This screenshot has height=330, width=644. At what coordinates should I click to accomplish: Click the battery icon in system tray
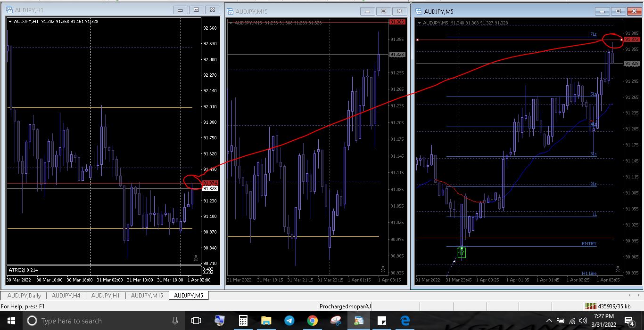click(561, 321)
